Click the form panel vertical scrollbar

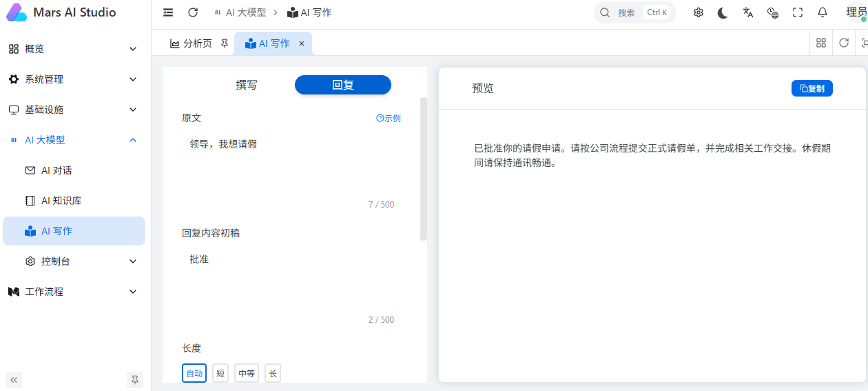coord(424,169)
